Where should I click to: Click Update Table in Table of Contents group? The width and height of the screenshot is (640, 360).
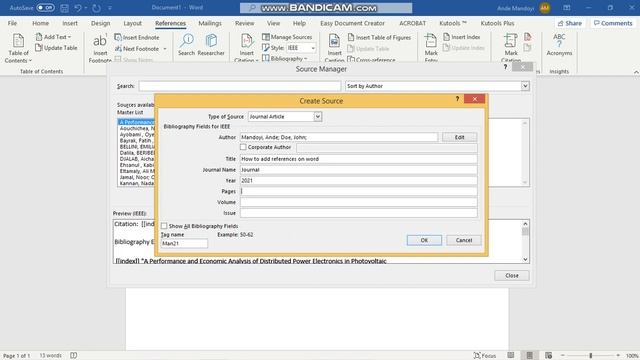point(56,48)
